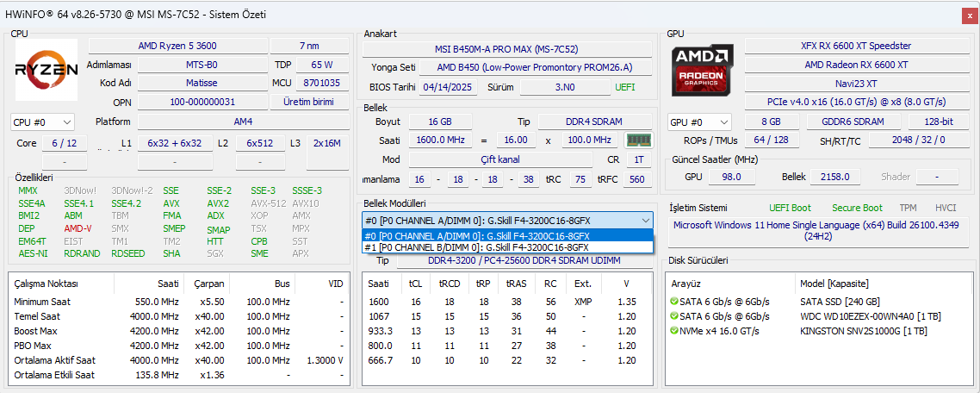Click the 65 W TDP value
The image size is (980, 393).
321,65
